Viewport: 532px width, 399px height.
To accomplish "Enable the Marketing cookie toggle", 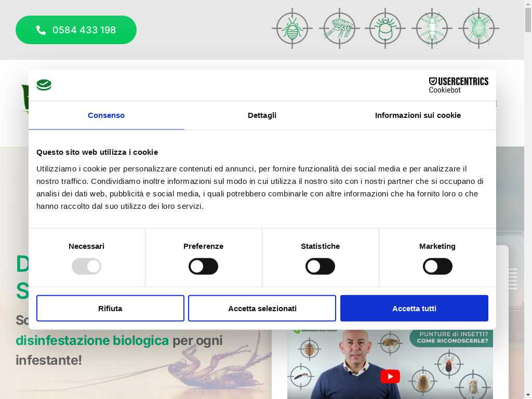I will [x=437, y=267].
